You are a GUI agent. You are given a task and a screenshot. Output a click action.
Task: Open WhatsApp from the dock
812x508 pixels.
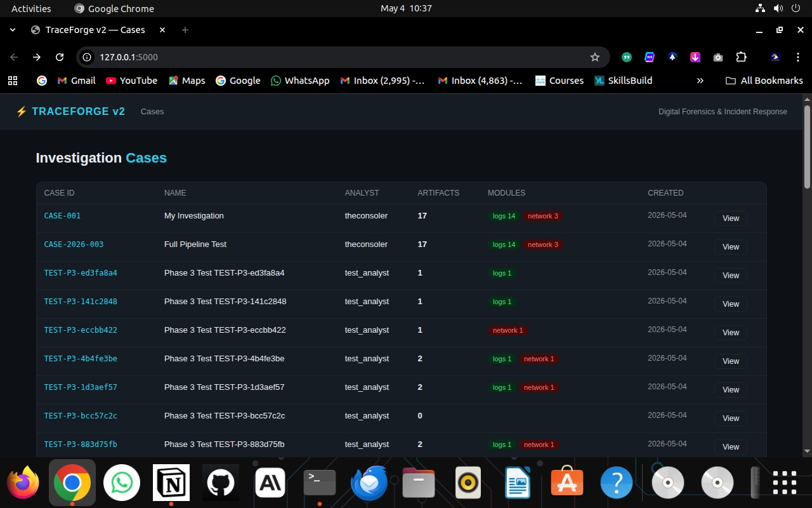(122, 483)
